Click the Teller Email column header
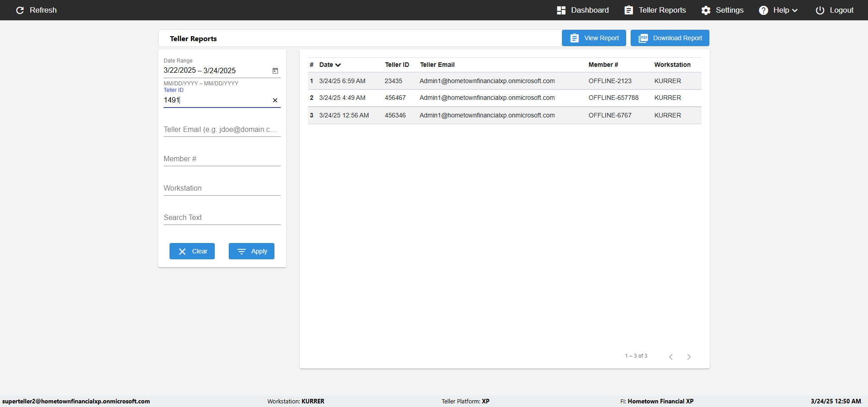The width and height of the screenshot is (868, 407). [x=437, y=65]
